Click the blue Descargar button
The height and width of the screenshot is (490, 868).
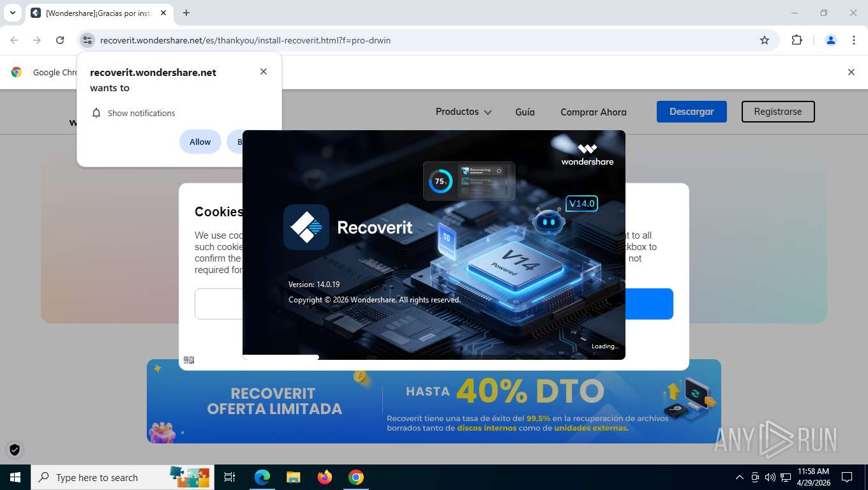(692, 112)
